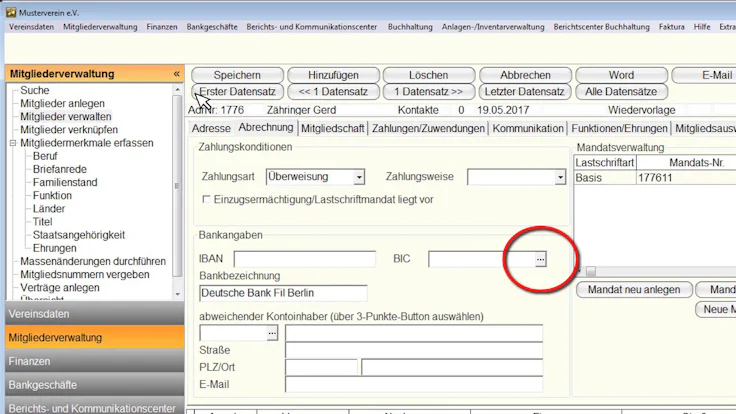The width and height of the screenshot is (736, 414).
Task: Click the Musterverein app icon in title bar
Action: pyautogui.click(x=11, y=13)
